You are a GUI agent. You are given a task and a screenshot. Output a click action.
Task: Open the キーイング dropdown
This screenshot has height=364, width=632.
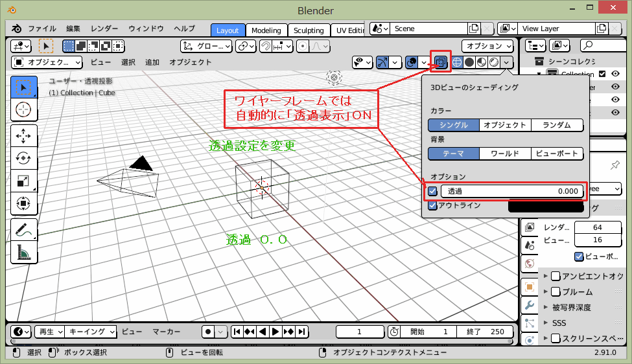[x=91, y=332]
